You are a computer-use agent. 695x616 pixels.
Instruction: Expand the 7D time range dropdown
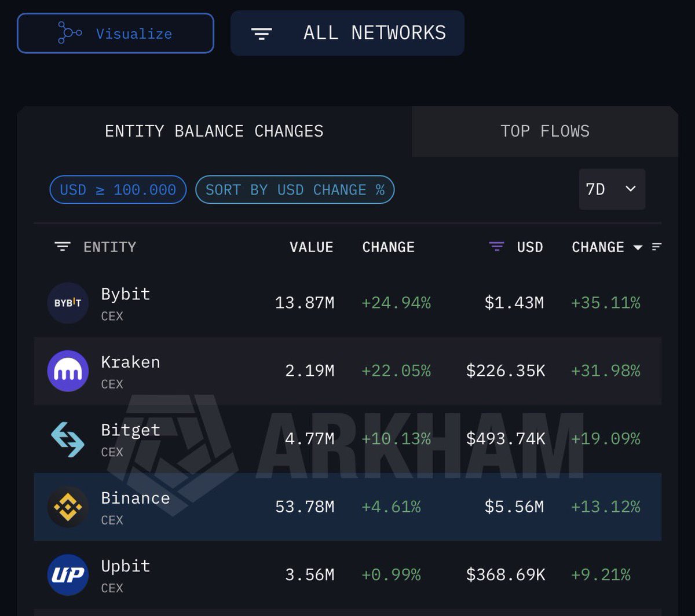click(612, 189)
